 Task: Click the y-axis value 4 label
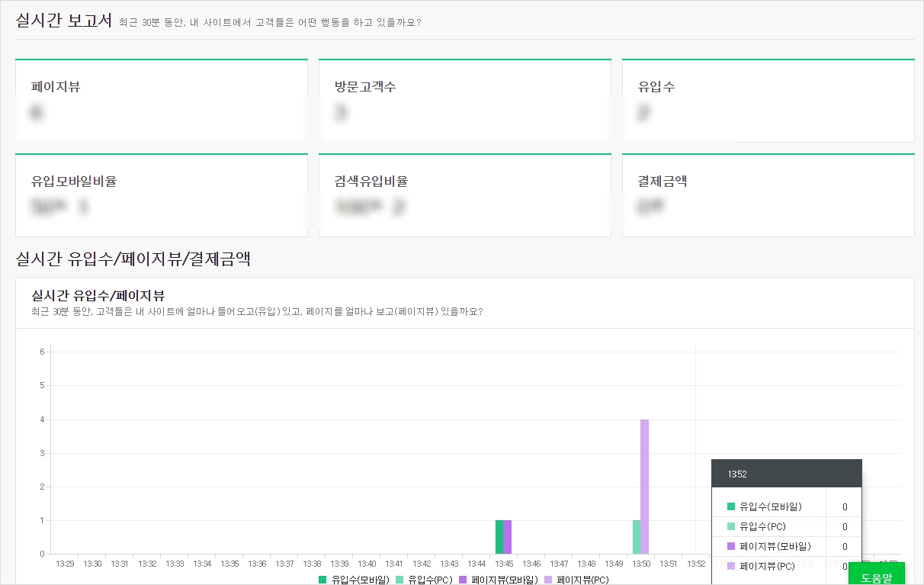click(x=43, y=419)
